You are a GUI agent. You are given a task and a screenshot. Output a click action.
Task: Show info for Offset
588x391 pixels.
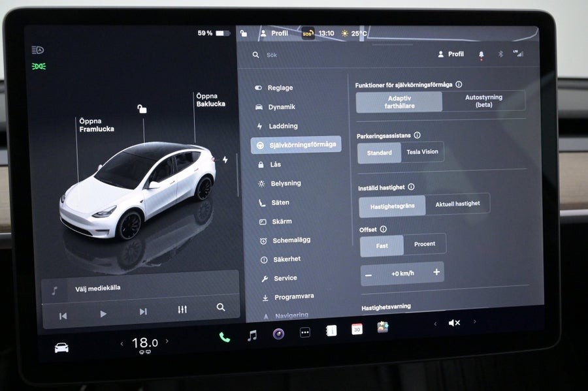[384, 229]
